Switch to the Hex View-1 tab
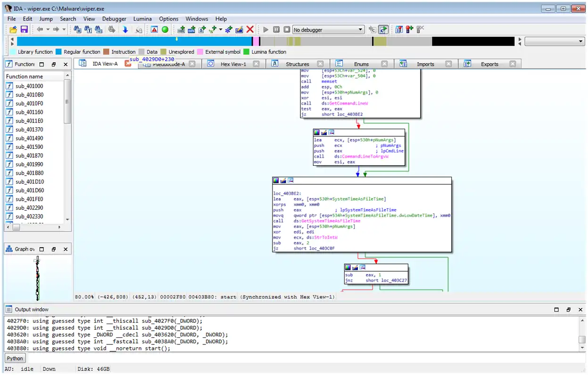Screen dimensions: 588x375 233,64
